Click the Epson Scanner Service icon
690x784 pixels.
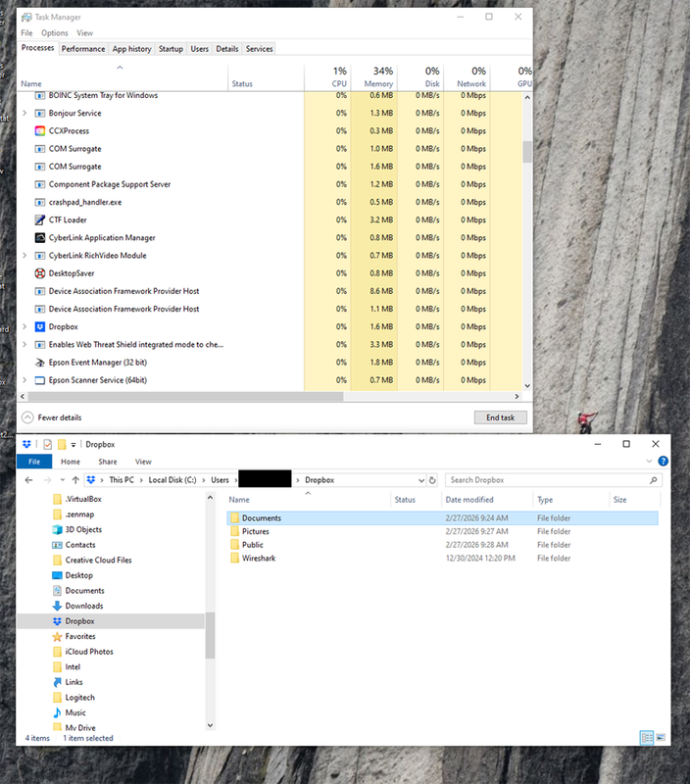pyautogui.click(x=40, y=380)
